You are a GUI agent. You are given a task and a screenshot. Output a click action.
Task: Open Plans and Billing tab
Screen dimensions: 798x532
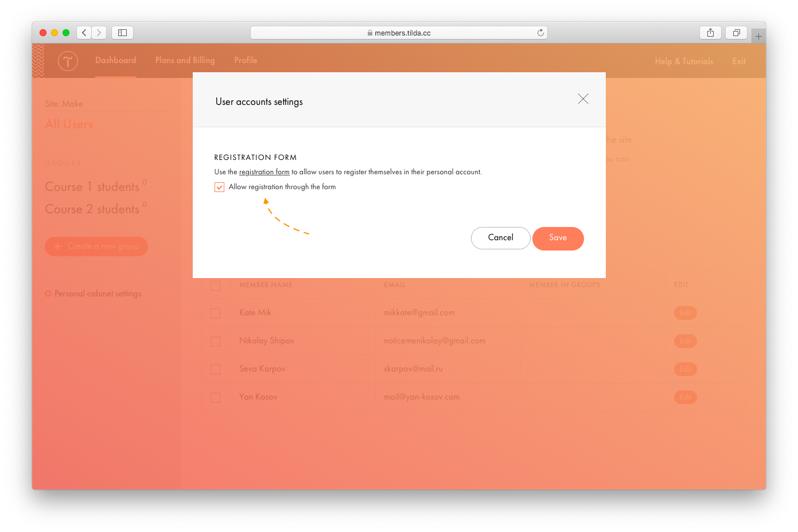[x=185, y=60]
